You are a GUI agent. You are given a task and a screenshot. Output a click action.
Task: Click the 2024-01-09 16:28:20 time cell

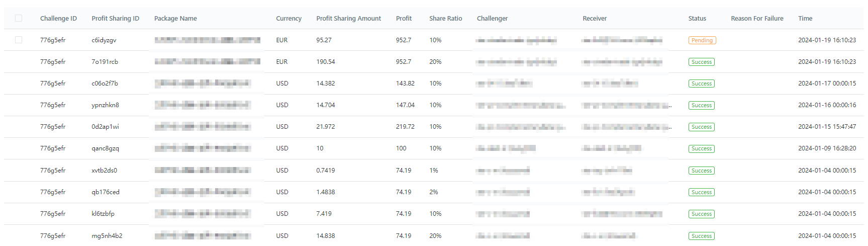(827, 148)
